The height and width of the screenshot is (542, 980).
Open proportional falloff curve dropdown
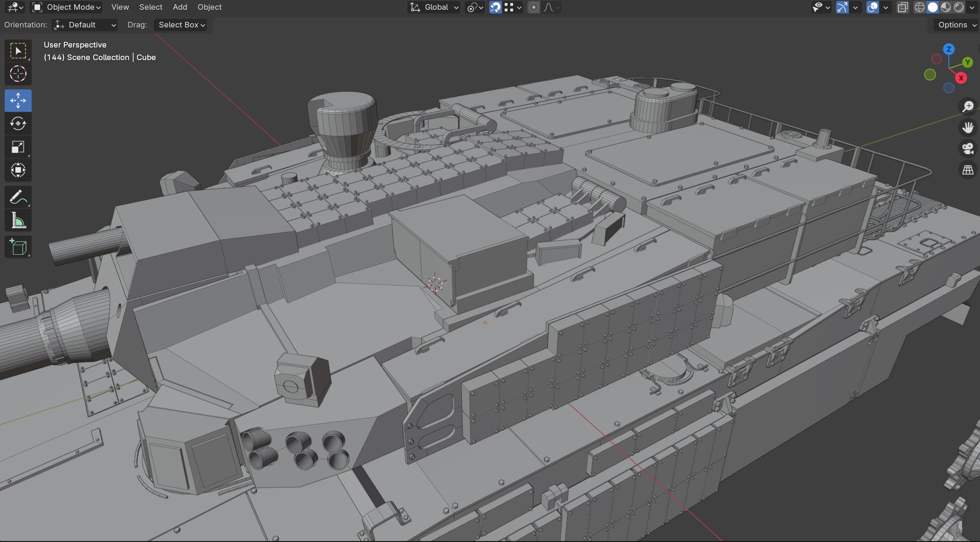pyautogui.click(x=552, y=7)
